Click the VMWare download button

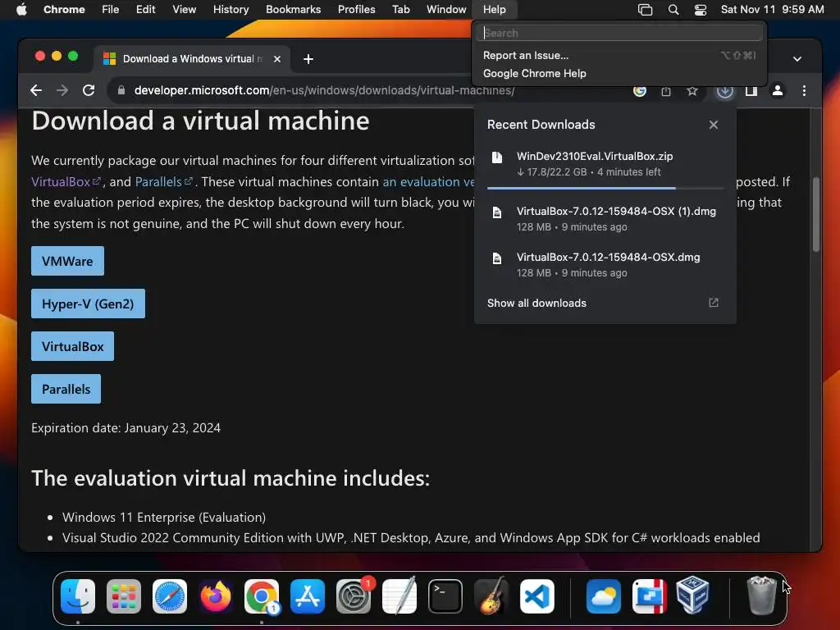[x=67, y=261]
